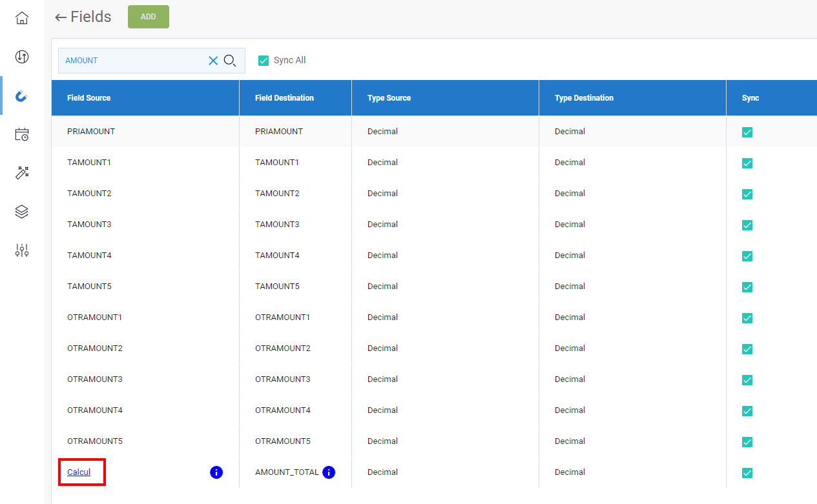Clear the AMOUNT search with X icon

tap(213, 61)
